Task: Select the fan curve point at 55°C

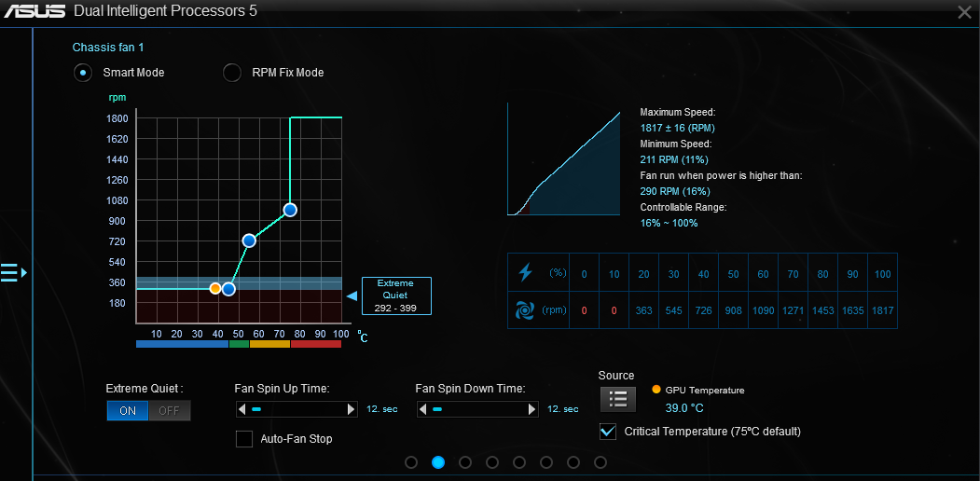Action: tap(249, 240)
